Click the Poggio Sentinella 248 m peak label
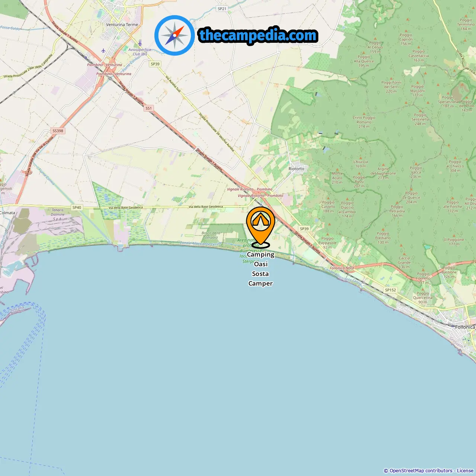This screenshot has width=476, height=476. pyautogui.click(x=420, y=119)
